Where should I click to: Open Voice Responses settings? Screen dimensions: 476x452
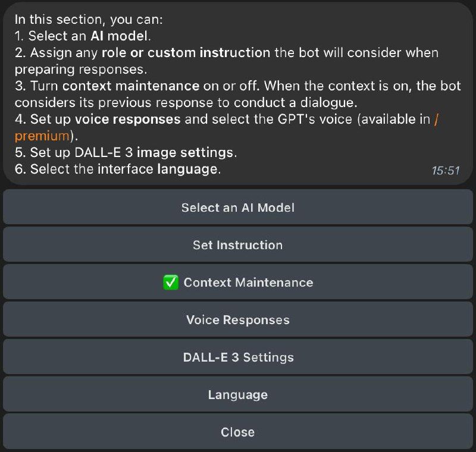point(238,319)
